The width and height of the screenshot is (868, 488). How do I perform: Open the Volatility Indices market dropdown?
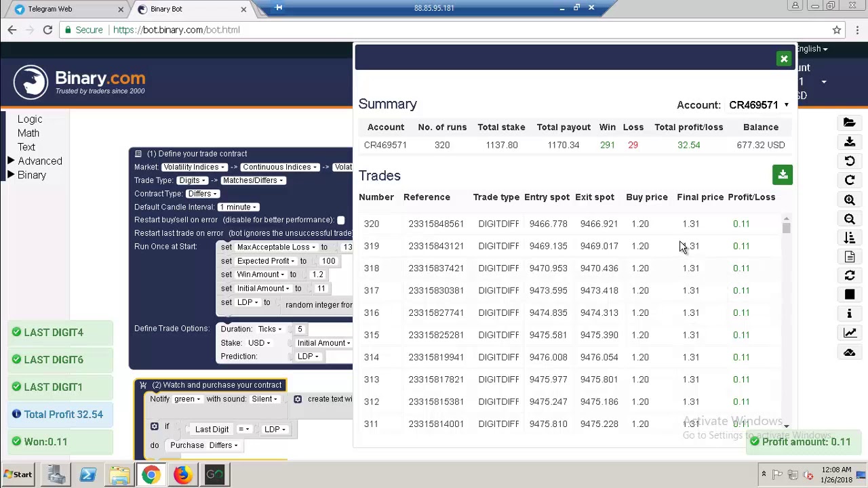(194, 167)
